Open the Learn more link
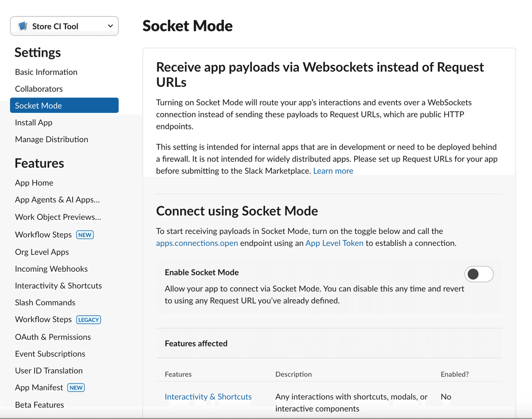This screenshot has height=419, width=532. tap(333, 170)
